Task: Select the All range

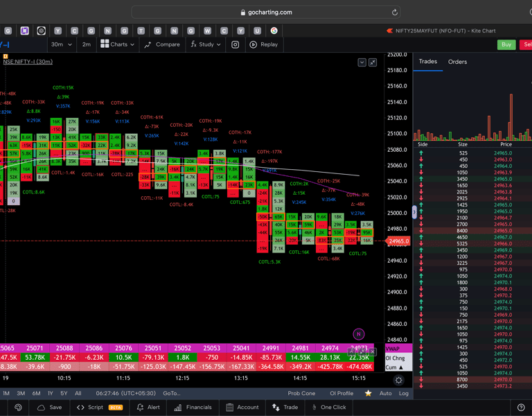Action: [x=78, y=393]
